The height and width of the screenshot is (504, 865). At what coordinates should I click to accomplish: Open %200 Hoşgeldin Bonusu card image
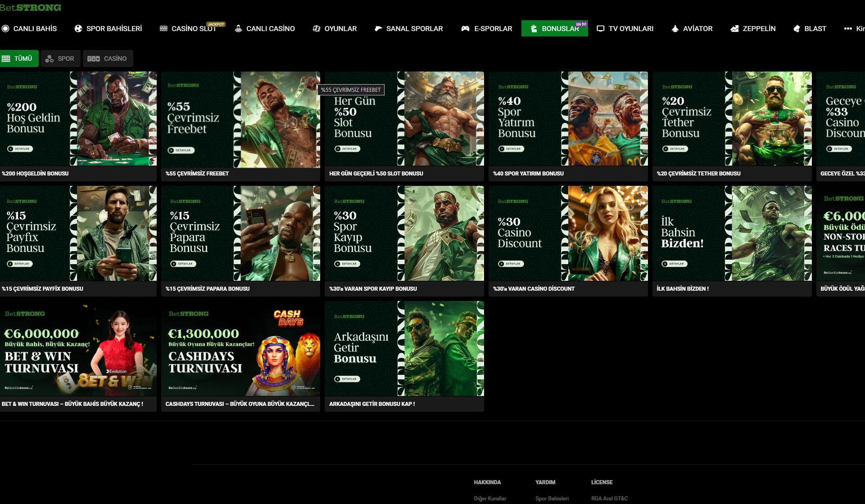pyautogui.click(x=78, y=118)
